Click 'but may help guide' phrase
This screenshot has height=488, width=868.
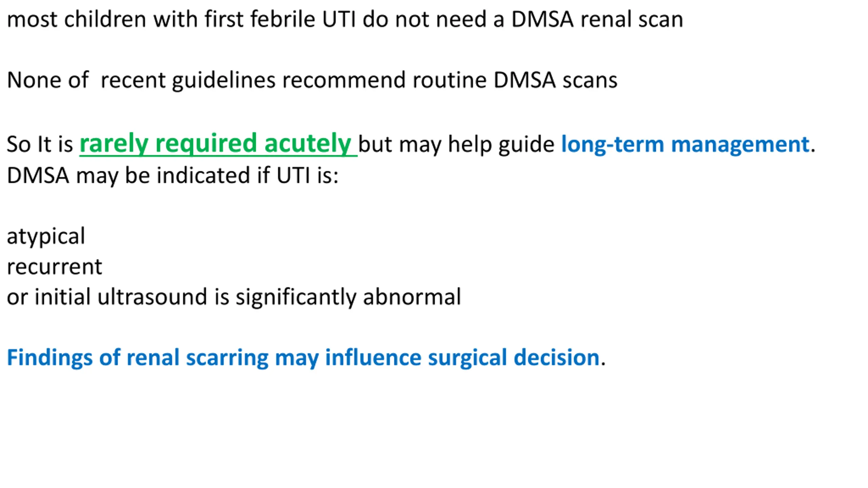point(456,145)
